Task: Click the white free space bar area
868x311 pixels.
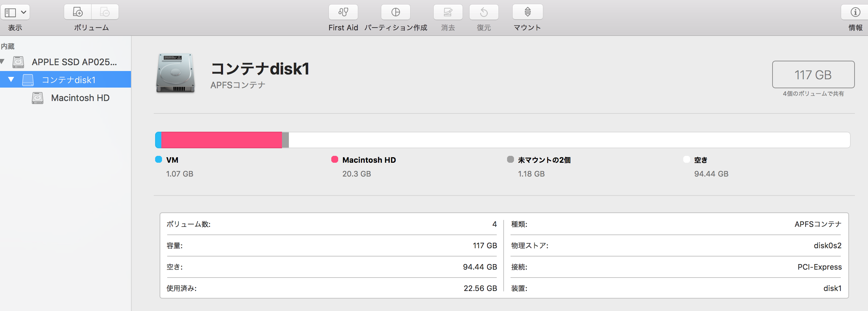Action: [x=569, y=140]
